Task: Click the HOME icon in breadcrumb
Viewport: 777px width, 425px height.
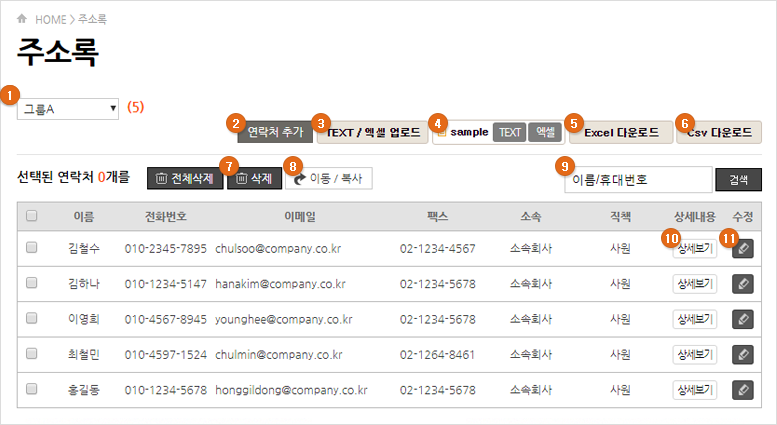Action: click(x=23, y=19)
